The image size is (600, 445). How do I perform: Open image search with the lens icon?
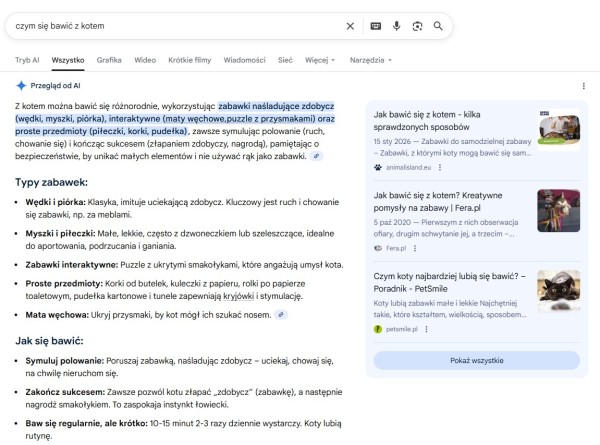click(417, 26)
